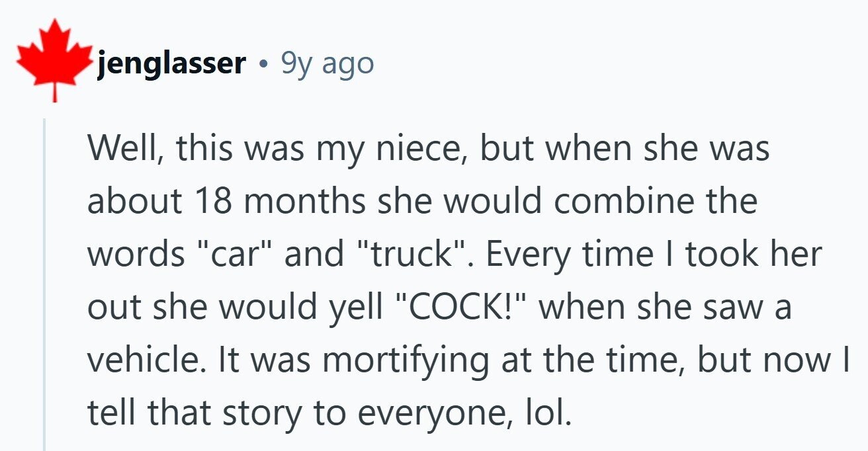The height and width of the screenshot is (451, 868).
Task: Click the quoted word "truck"
Action: point(410,255)
